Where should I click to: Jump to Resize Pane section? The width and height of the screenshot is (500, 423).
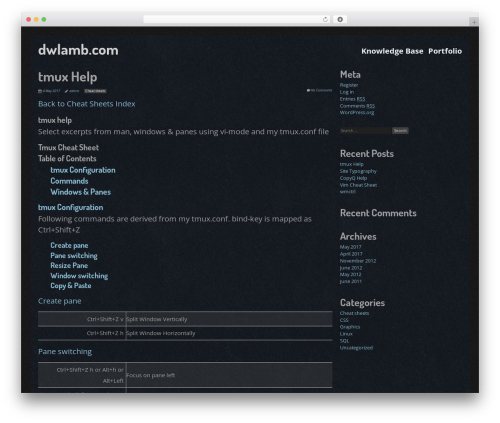[69, 266]
